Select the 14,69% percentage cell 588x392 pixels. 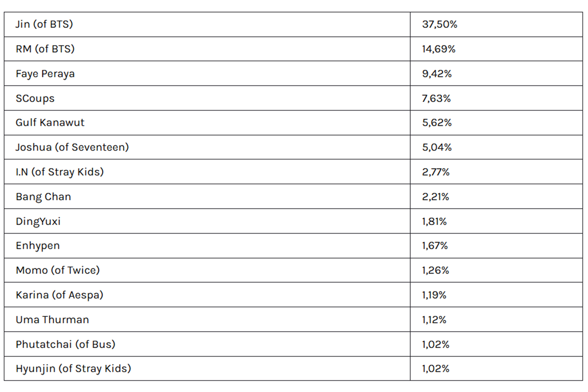coord(438,49)
